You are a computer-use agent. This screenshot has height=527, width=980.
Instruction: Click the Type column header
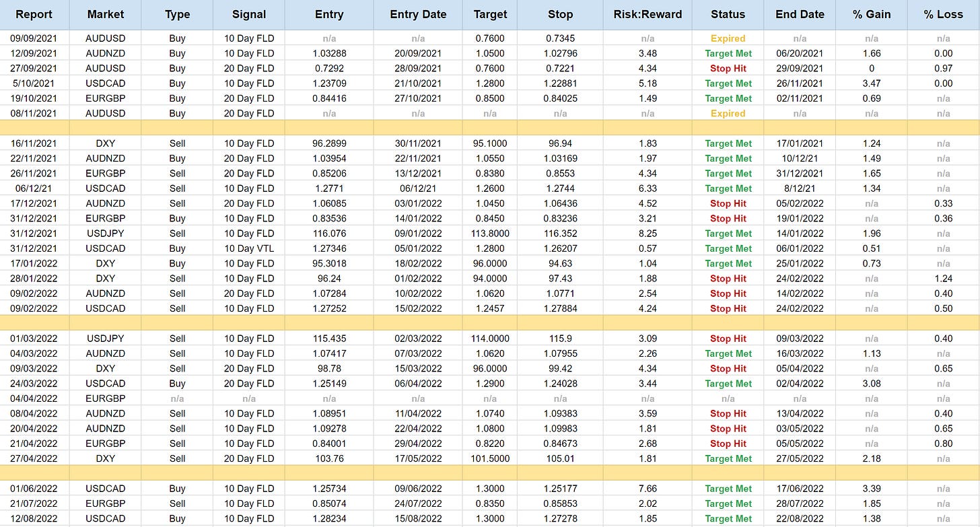pyautogui.click(x=178, y=14)
